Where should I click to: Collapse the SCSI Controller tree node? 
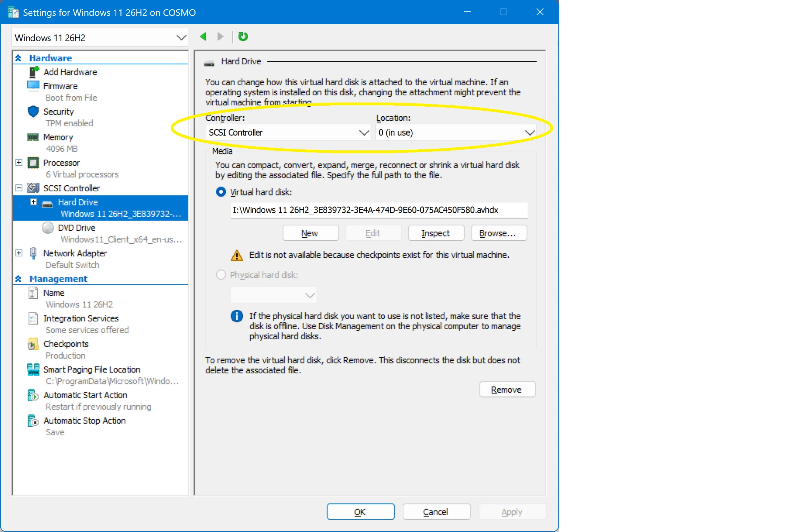19,188
